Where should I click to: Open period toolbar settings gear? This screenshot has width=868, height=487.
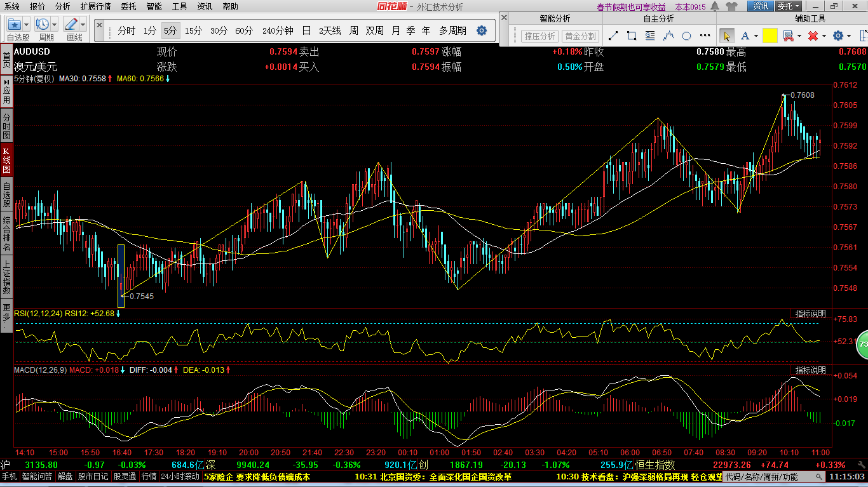482,30
